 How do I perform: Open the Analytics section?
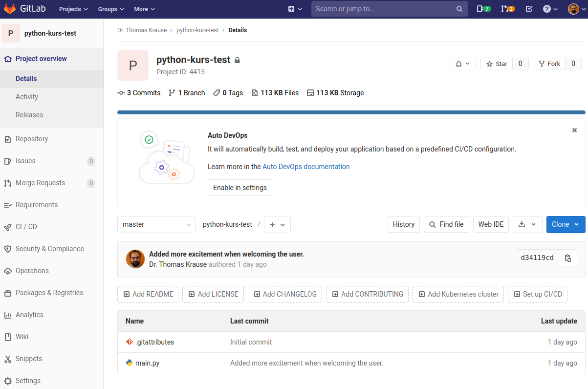(51, 315)
